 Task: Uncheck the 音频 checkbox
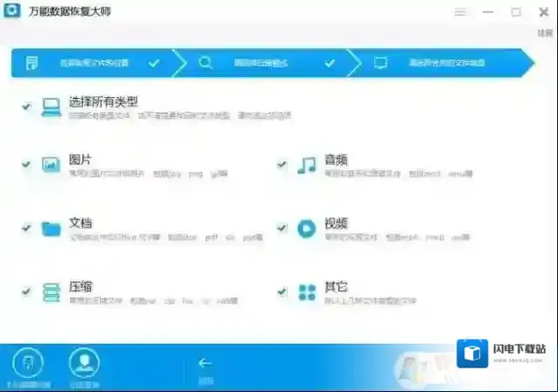[x=282, y=164]
